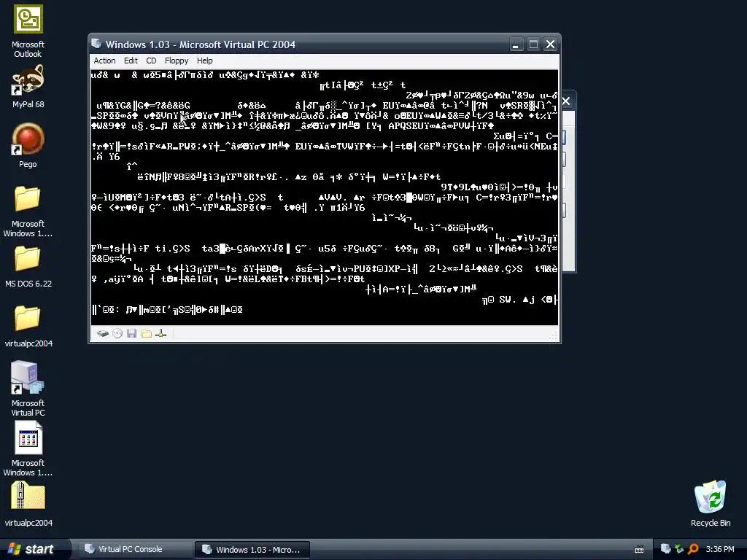Viewport: 747px width, 560px height.
Task: Click the green arrow tray icon
Action: 679,549
